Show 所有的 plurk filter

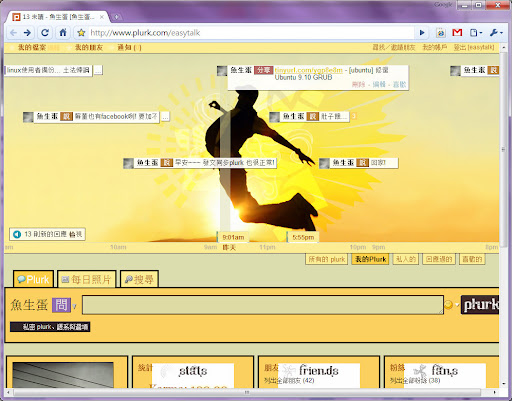(327, 259)
